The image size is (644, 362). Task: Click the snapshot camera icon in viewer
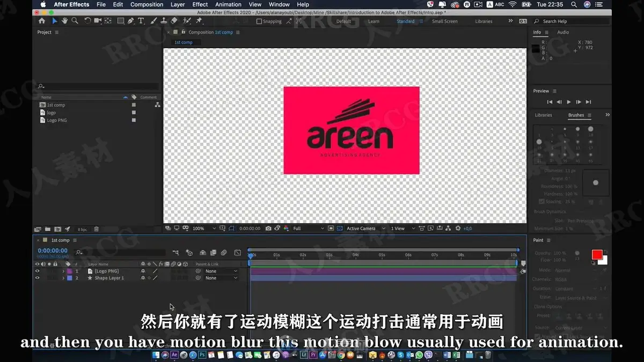click(x=268, y=228)
